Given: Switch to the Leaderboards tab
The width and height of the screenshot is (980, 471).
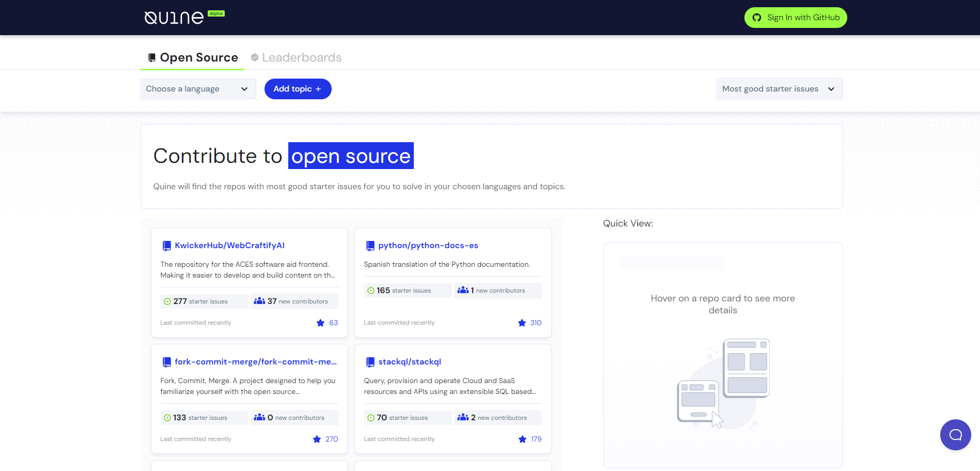Looking at the screenshot, I should [x=296, y=57].
